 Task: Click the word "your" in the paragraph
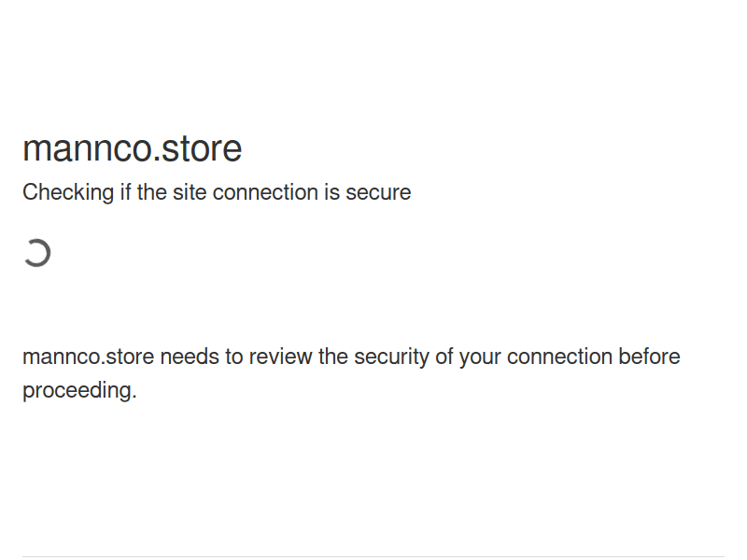point(480,357)
